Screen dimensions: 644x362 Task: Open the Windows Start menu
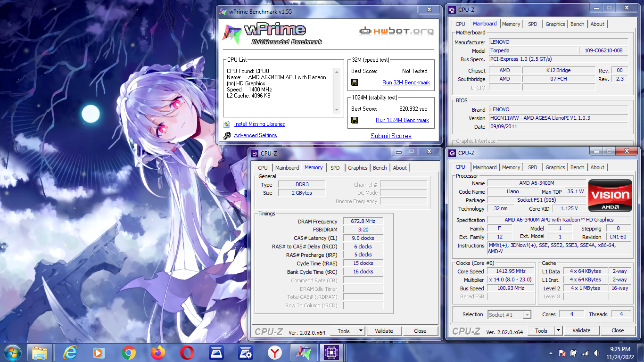(12, 352)
